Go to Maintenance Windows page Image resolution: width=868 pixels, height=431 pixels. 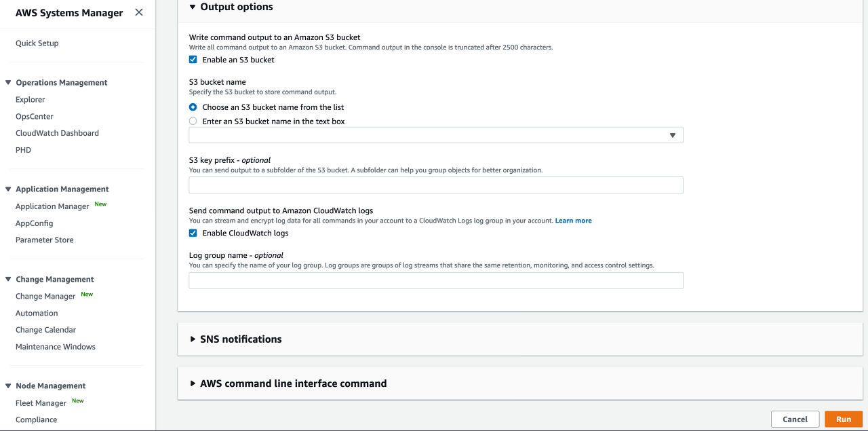point(56,347)
